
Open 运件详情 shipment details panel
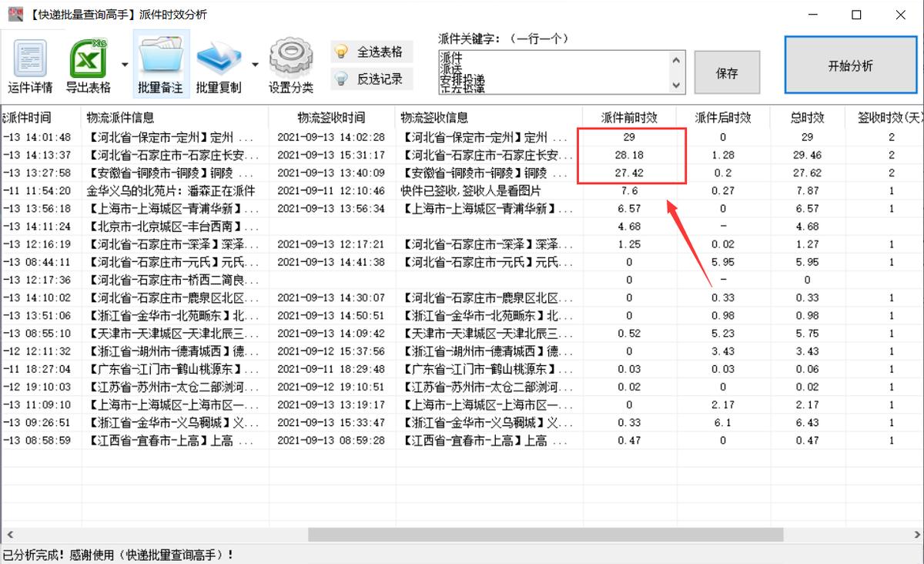pyautogui.click(x=29, y=62)
